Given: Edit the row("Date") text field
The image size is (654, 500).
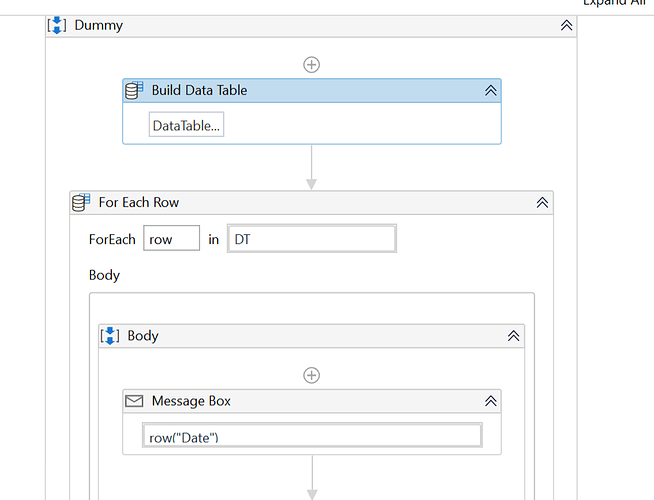Looking at the screenshot, I should (x=312, y=436).
